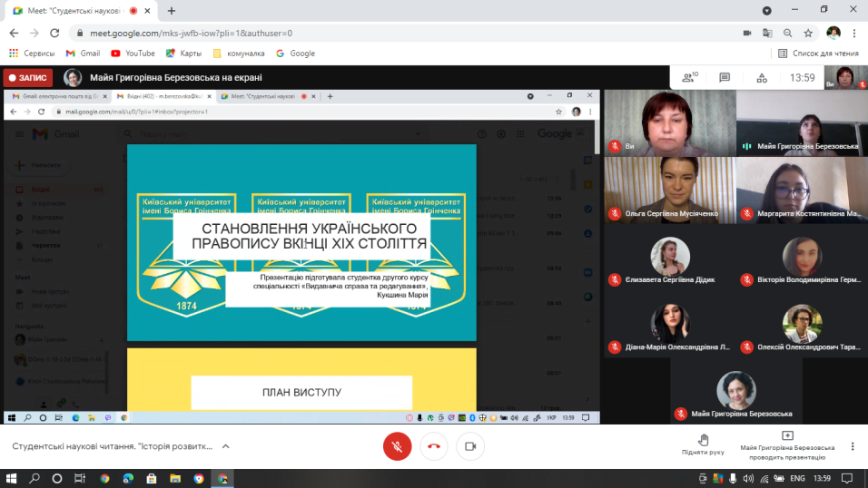This screenshot has width=868, height=488.
Task: Open the activities panel icon
Action: [761, 78]
